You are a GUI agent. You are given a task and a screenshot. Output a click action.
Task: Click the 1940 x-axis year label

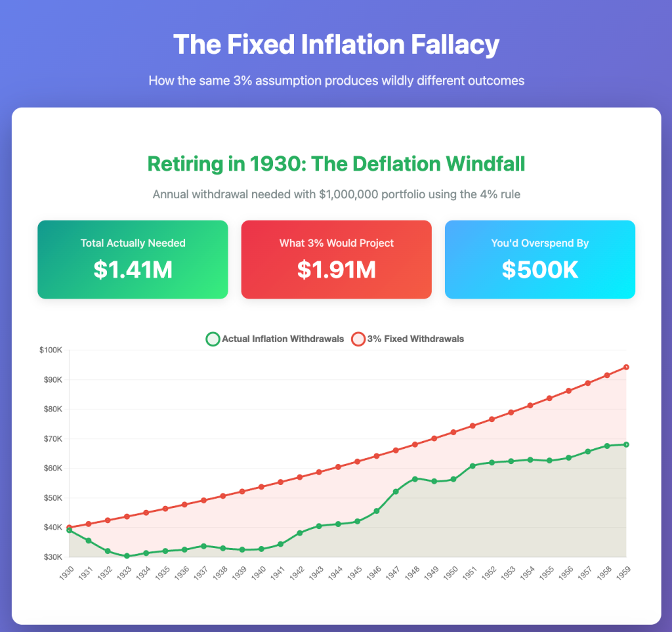260,568
